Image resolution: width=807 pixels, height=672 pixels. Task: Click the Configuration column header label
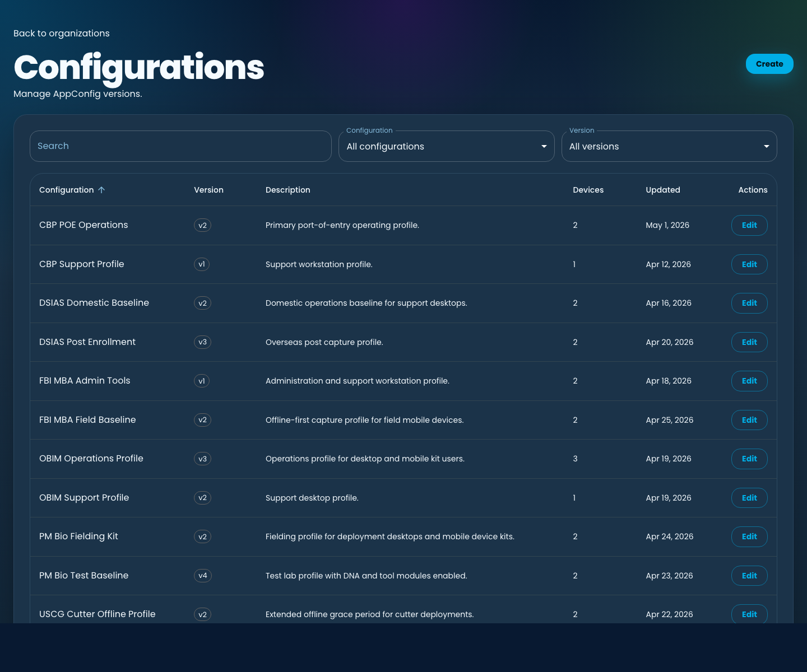point(67,190)
